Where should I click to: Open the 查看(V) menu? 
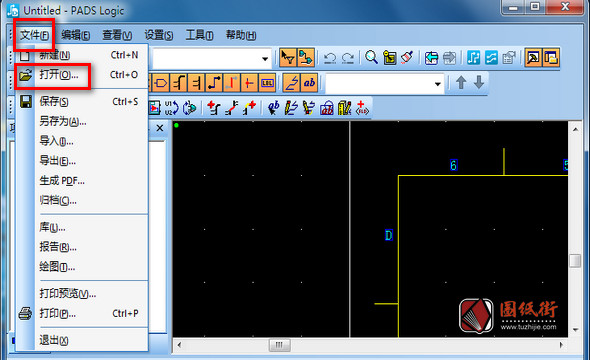pos(117,35)
